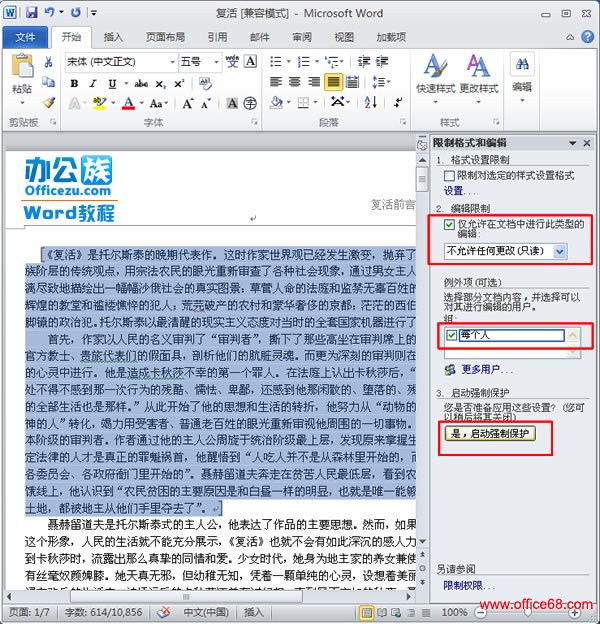
Task: Click the 是，启动强制保护 button
Action: click(x=488, y=433)
